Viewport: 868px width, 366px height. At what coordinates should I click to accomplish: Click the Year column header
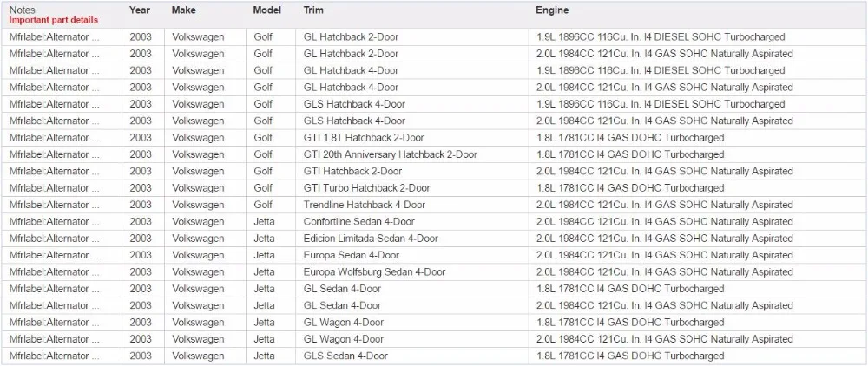tap(140, 10)
